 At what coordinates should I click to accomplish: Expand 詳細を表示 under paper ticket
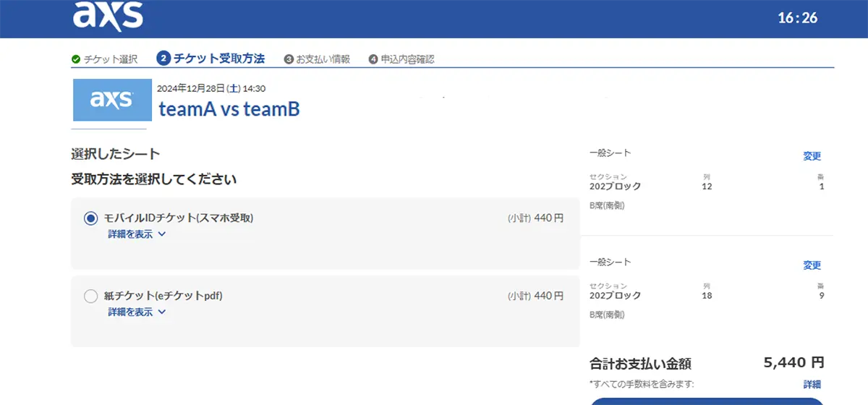click(137, 312)
